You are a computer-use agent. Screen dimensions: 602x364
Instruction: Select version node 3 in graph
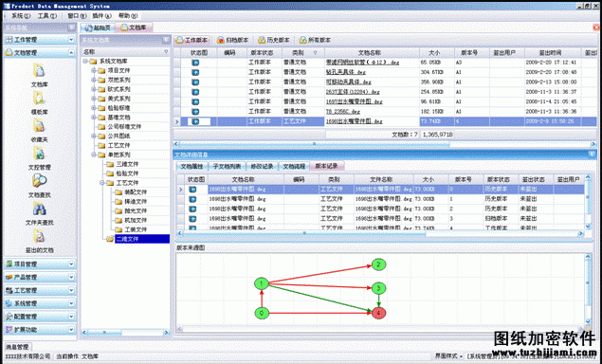tap(378, 288)
